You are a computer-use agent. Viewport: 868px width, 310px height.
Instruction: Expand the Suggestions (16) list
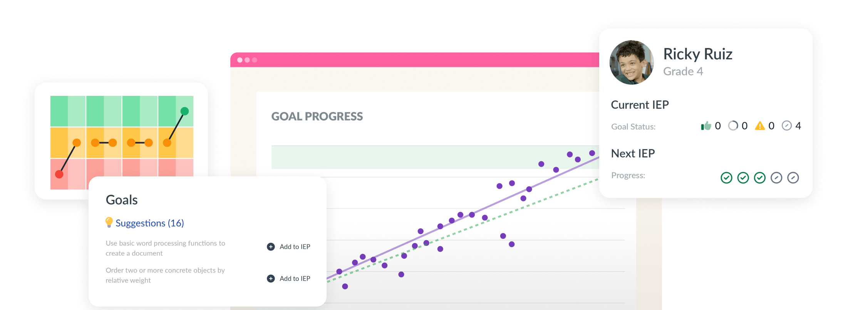(x=149, y=223)
